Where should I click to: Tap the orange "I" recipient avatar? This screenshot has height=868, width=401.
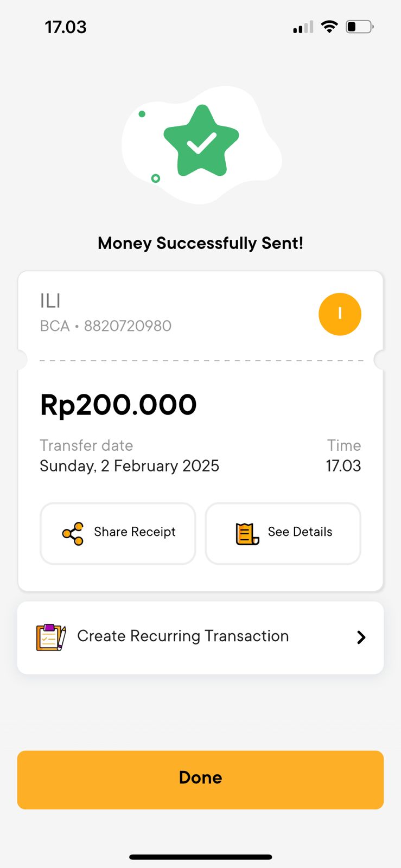(340, 314)
